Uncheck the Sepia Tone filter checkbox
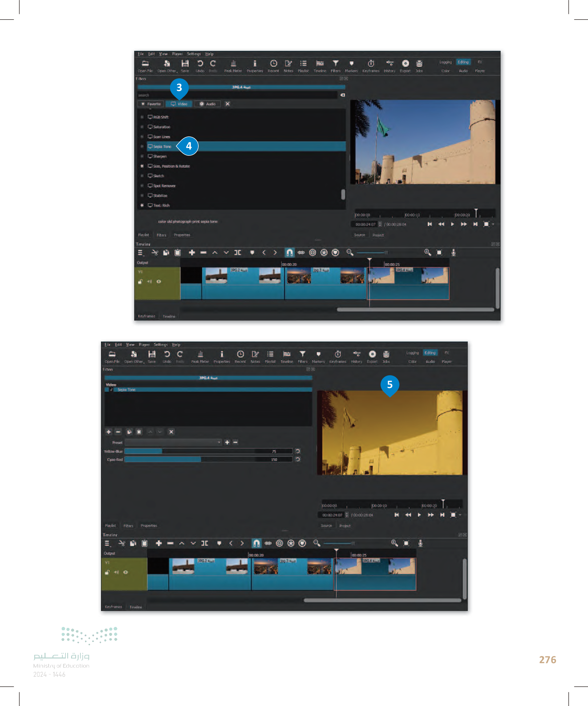Viewport: 588px width, 706px height. coord(111,390)
